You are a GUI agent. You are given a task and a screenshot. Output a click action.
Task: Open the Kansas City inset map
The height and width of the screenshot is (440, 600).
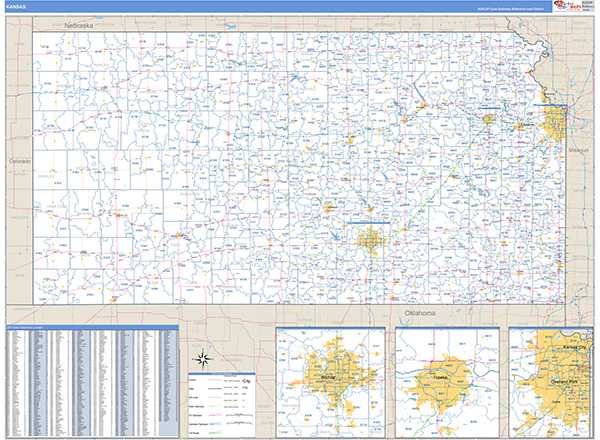(551, 382)
